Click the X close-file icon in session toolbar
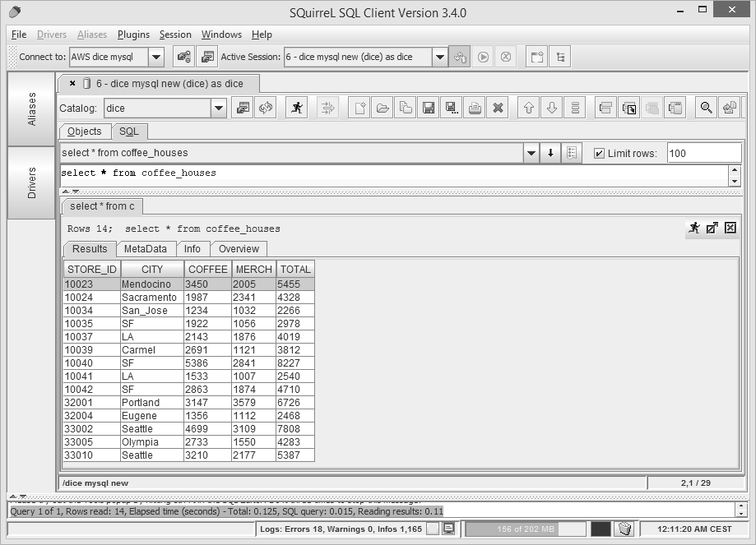Screen dimensions: 756x545 498,108
